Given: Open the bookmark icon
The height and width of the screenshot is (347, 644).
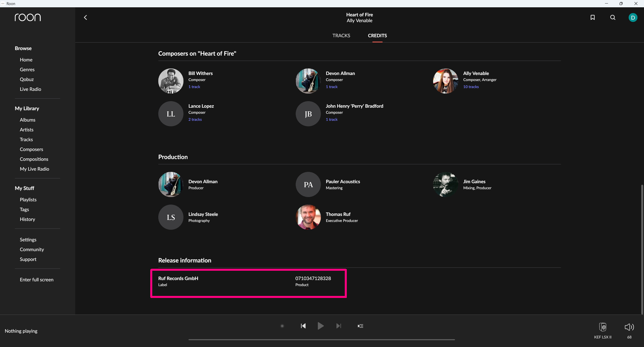Looking at the screenshot, I should pos(592,17).
